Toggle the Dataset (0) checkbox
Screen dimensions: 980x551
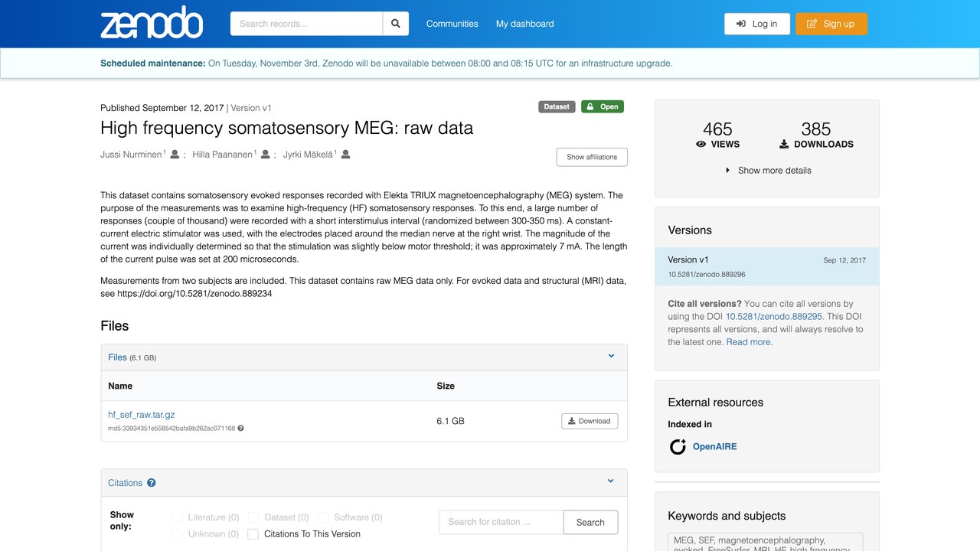(x=254, y=517)
